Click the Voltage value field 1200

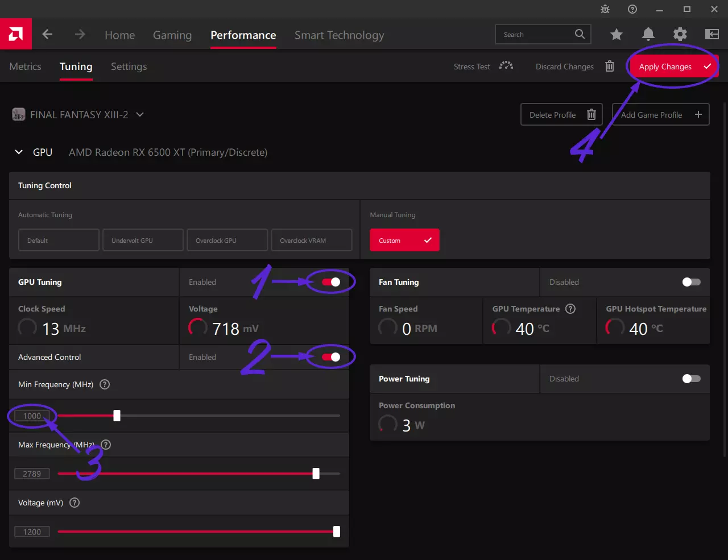(32, 532)
